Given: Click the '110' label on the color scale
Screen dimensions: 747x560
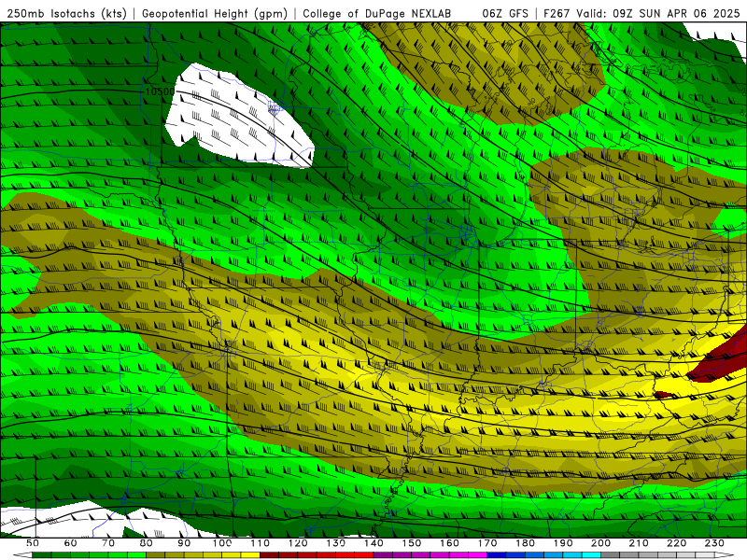Looking at the screenshot, I should click(261, 543).
